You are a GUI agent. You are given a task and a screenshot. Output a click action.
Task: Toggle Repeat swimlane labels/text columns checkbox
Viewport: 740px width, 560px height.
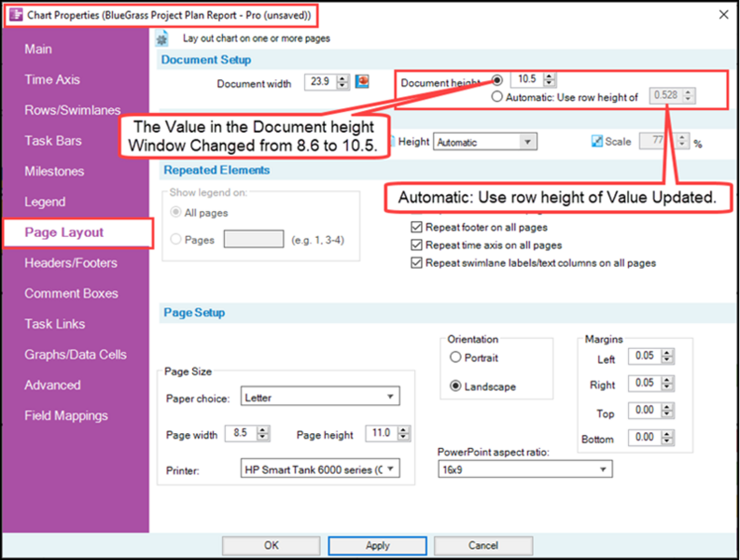point(416,263)
